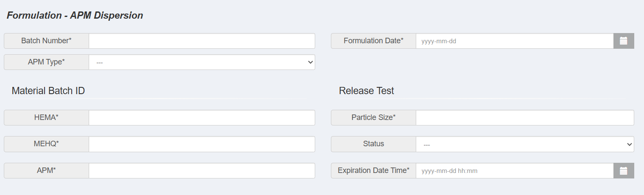Click the "Batch Number*" label
Image resolution: width=644 pixels, height=195 pixels.
tap(46, 41)
